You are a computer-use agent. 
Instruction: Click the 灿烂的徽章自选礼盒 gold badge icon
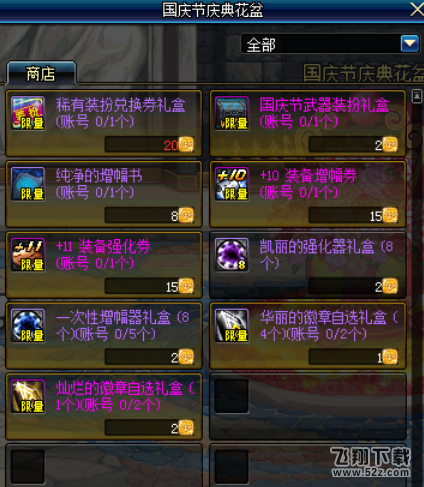coord(28,396)
